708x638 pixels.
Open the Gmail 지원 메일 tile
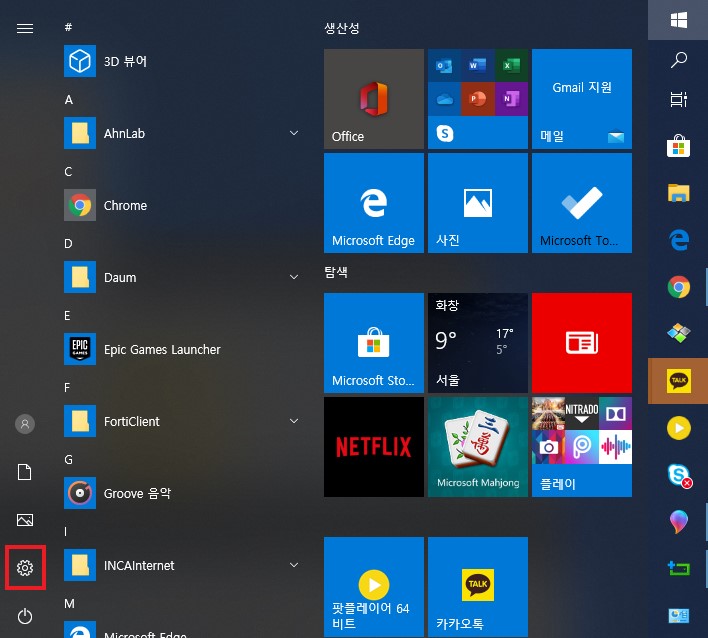click(x=582, y=99)
